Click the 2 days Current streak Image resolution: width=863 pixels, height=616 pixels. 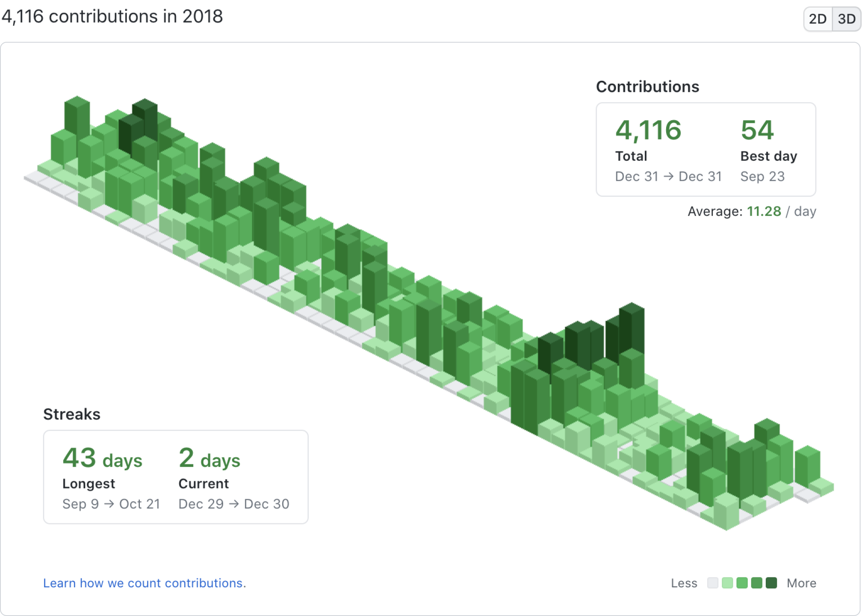tap(209, 458)
